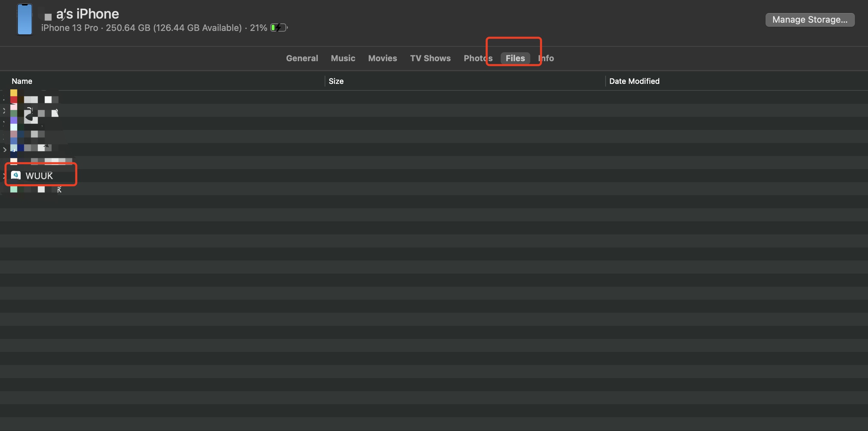The height and width of the screenshot is (431, 868).
Task: Expand the WUUK folder chevron
Action: [x=4, y=176]
